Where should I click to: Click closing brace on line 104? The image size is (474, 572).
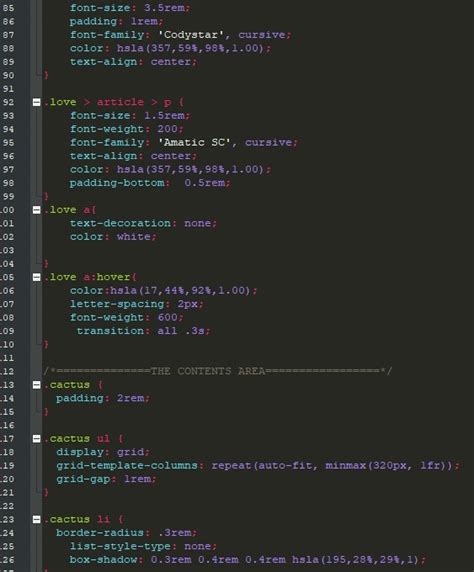(46, 263)
